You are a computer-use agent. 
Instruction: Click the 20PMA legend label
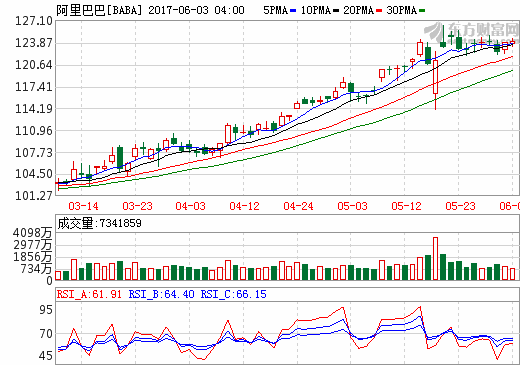[359, 10]
